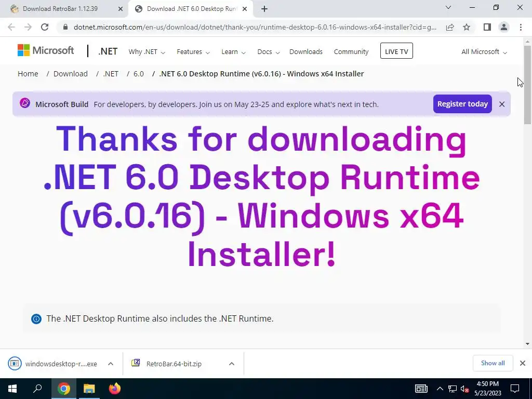
Task: Go to the .NET home link in header
Action: click(x=108, y=51)
